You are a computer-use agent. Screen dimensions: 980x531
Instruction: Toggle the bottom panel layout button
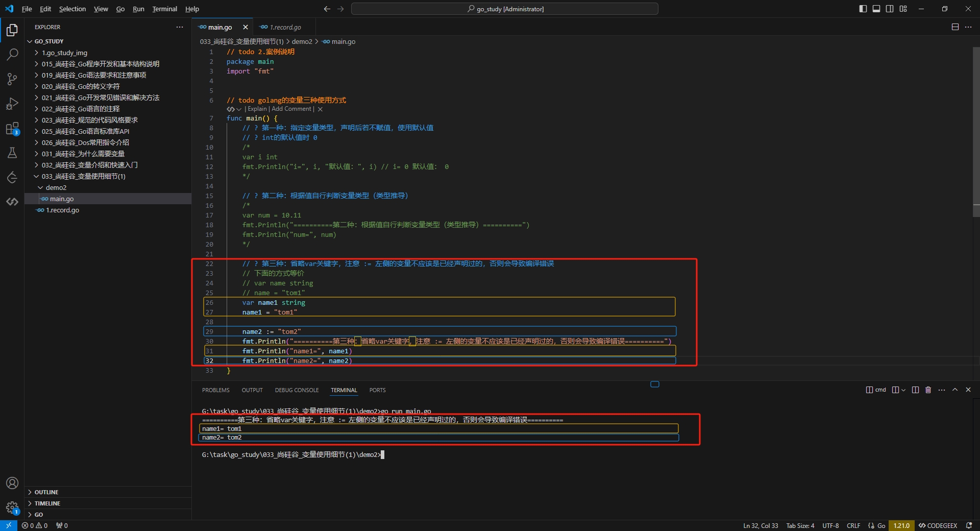tap(876, 9)
